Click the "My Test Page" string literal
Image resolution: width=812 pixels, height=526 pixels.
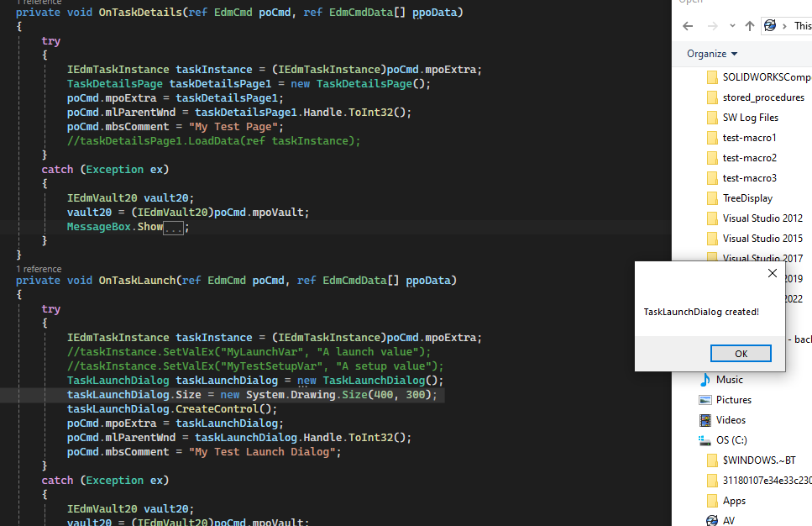click(x=233, y=127)
